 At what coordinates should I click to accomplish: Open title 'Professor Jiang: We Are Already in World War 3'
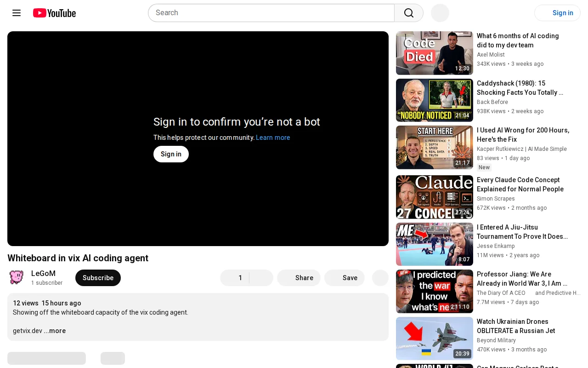click(522, 279)
